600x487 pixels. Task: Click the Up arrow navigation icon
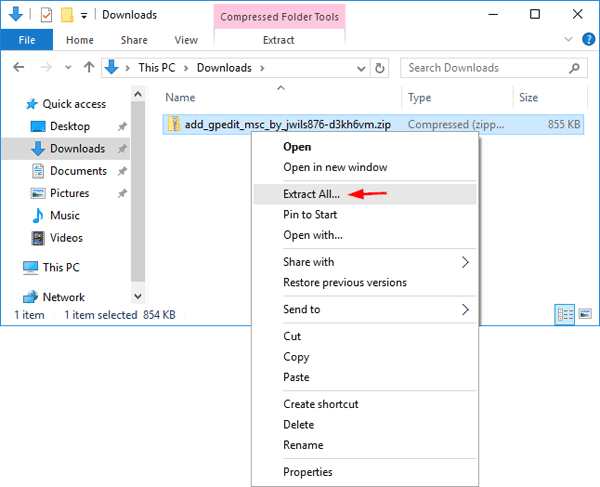[x=89, y=68]
